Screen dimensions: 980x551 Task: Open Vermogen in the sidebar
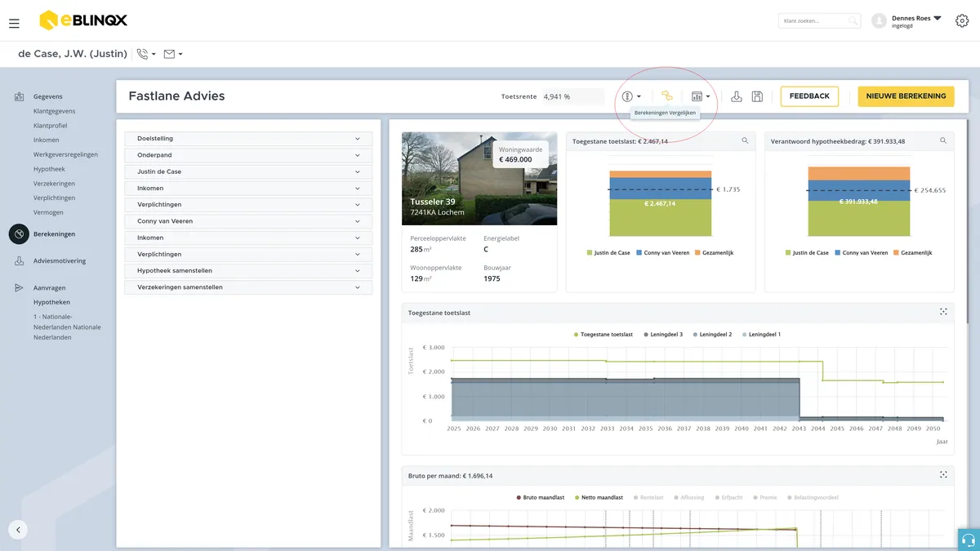[48, 212]
